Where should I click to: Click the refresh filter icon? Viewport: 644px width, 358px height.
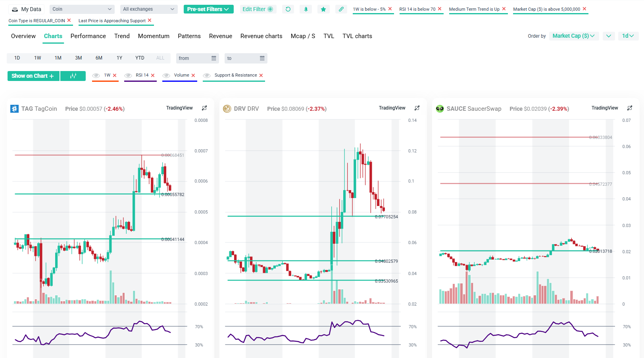[x=288, y=9]
